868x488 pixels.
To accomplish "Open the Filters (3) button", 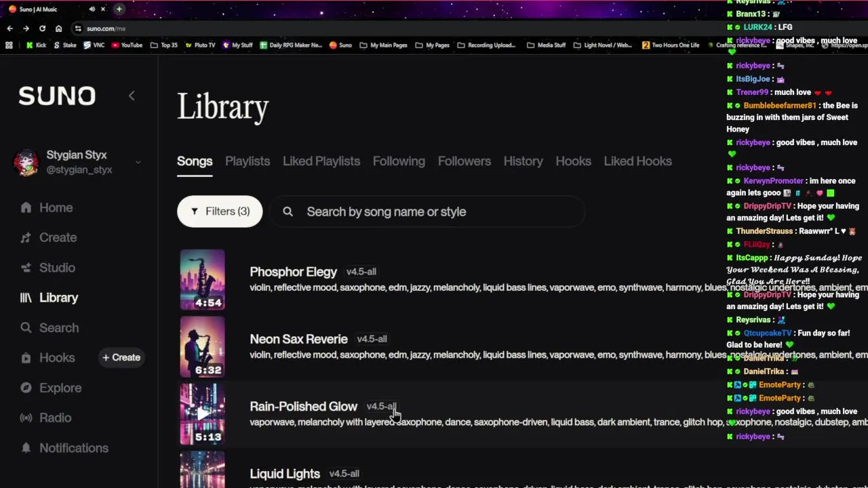I will pos(220,211).
